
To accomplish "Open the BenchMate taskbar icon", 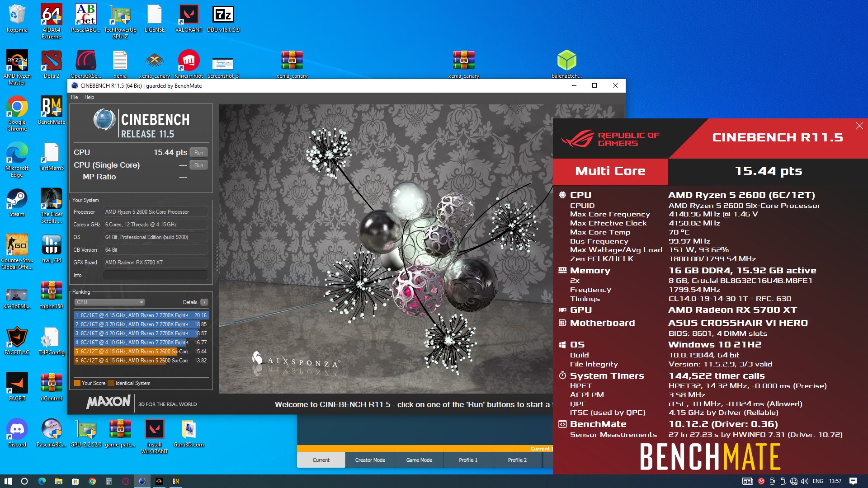I will click(176, 481).
